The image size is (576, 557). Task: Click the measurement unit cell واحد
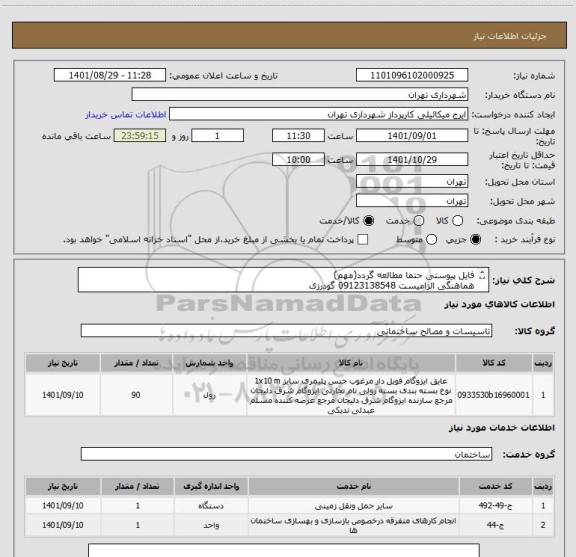pyautogui.click(x=211, y=525)
